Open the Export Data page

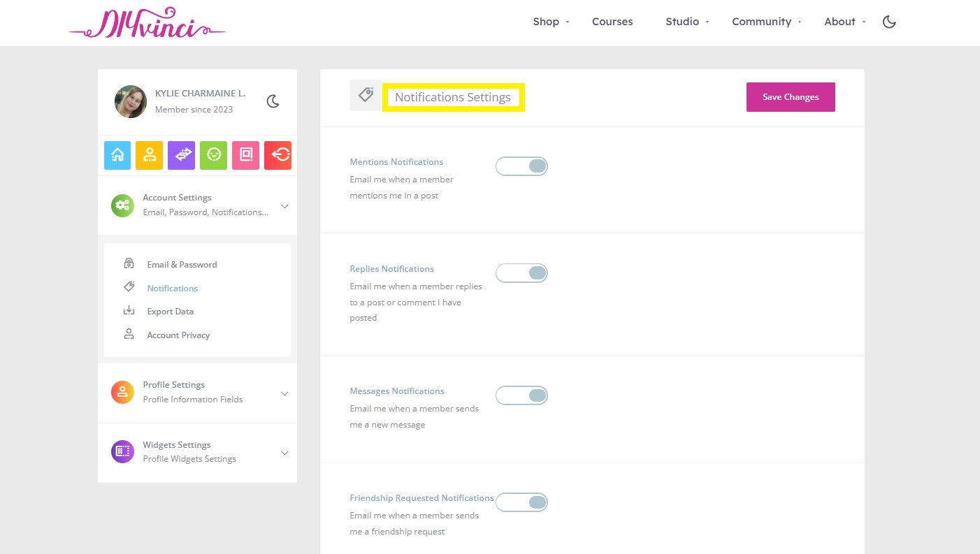(170, 312)
